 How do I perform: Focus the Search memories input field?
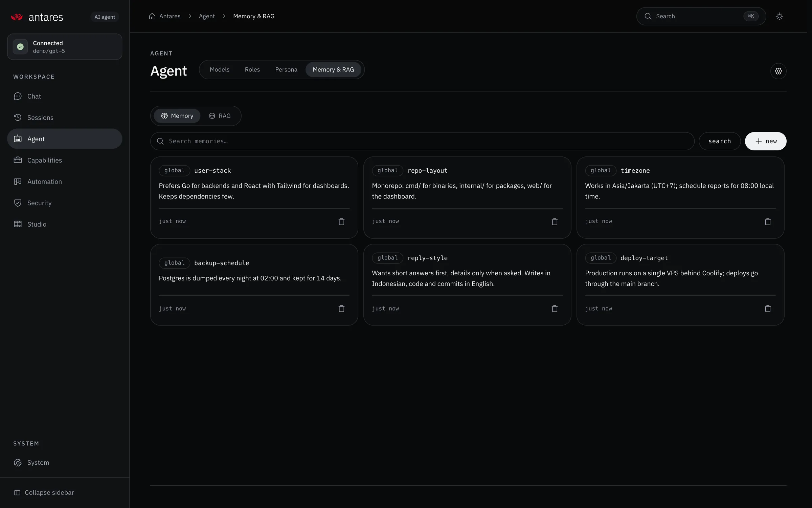pyautogui.click(x=422, y=141)
